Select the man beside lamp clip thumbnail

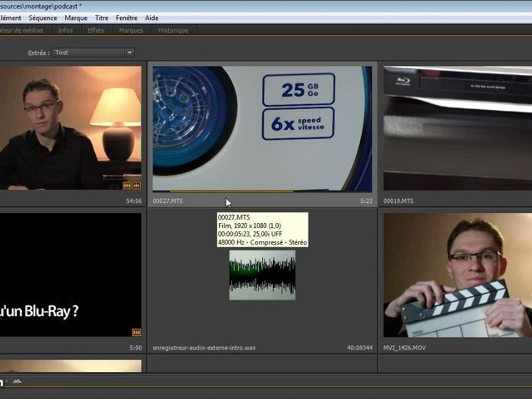(x=70, y=128)
